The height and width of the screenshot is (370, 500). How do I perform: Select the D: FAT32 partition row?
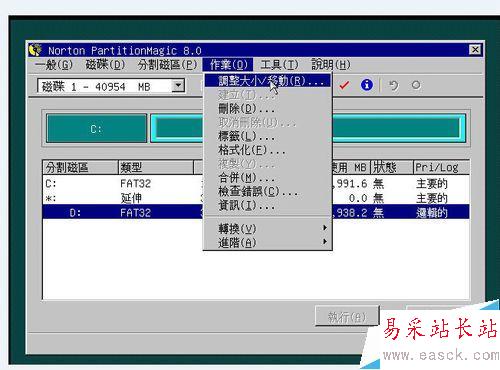256,212
